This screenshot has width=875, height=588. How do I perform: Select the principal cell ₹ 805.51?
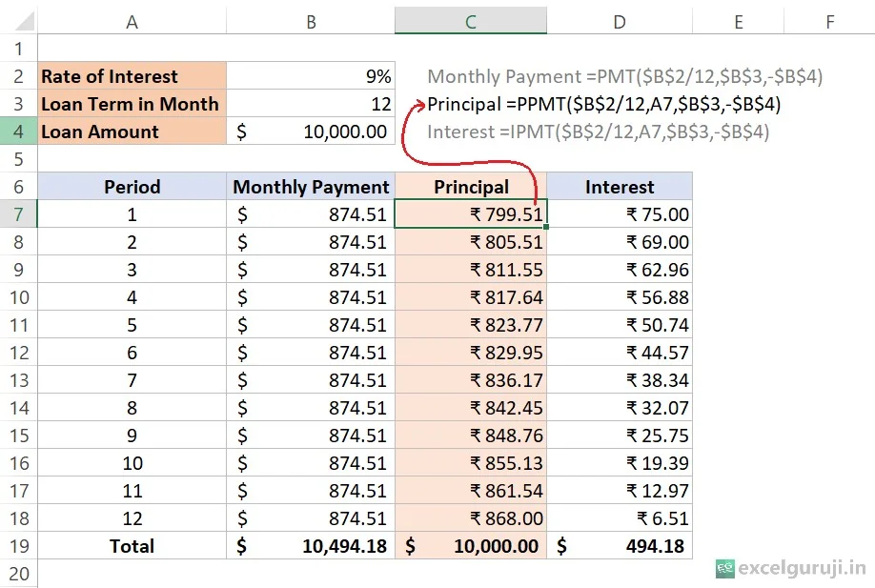[471, 241]
